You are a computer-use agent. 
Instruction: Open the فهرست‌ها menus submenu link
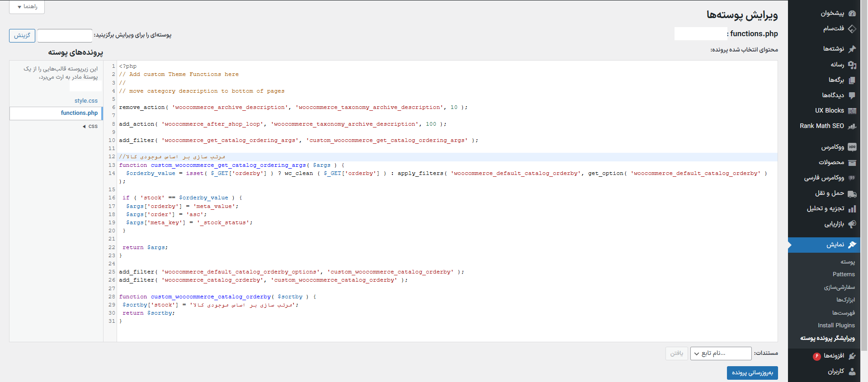click(844, 312)
